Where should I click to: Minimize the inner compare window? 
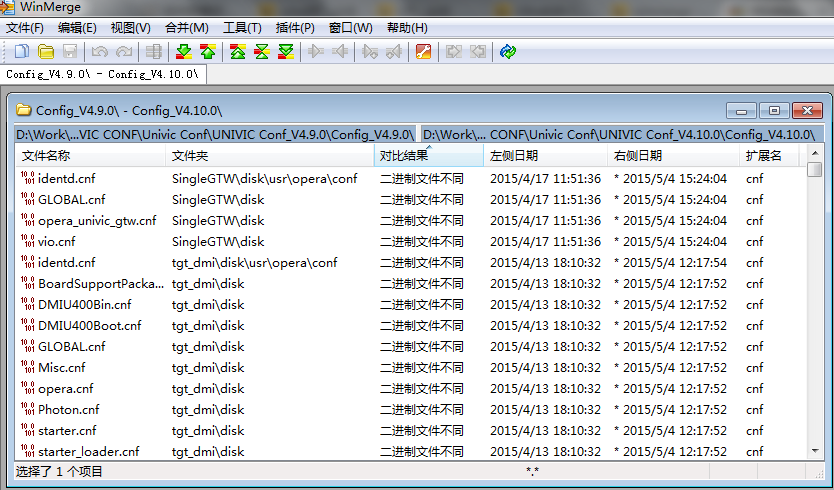pos(741,111)
